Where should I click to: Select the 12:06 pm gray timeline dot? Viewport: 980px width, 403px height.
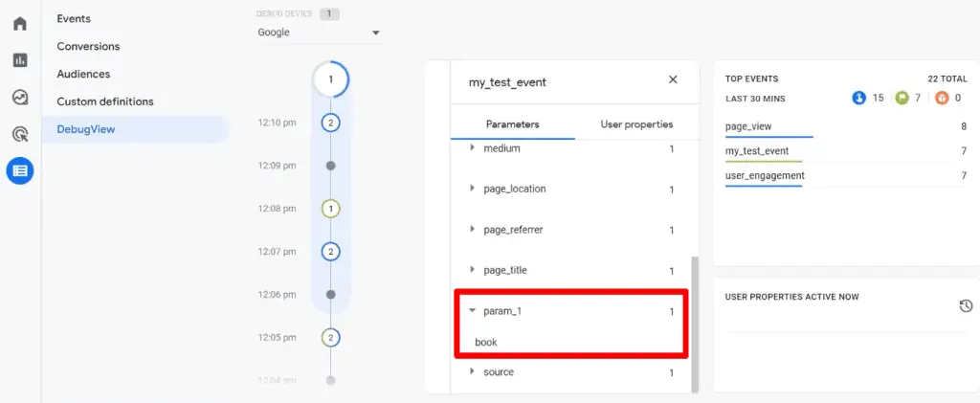(x=330, y=294)
